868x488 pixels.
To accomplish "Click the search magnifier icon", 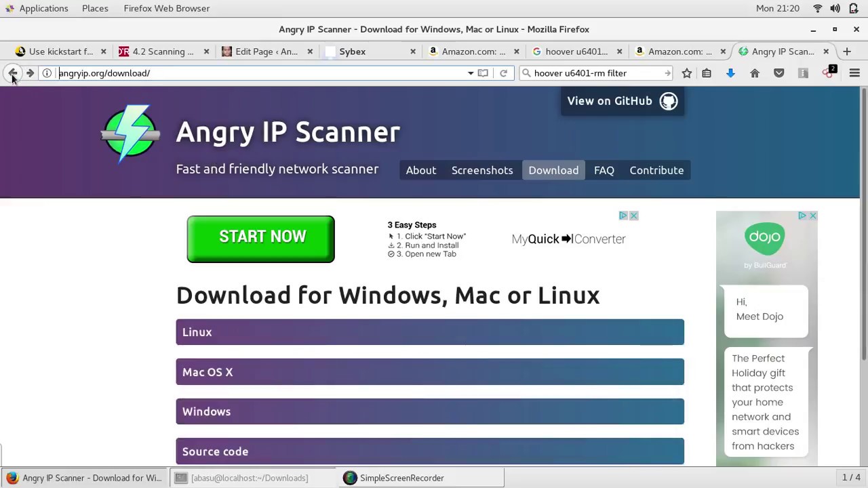I will [526, 73].
